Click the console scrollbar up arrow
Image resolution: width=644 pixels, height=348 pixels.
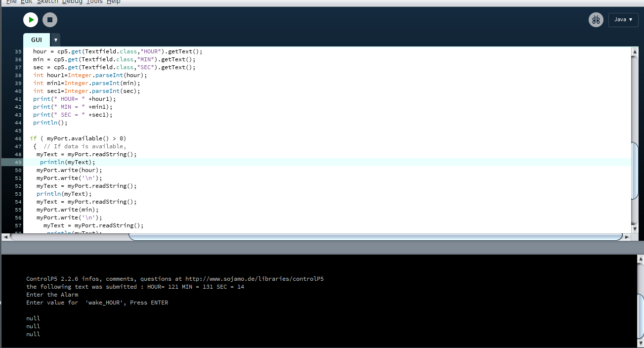(640, 259)
